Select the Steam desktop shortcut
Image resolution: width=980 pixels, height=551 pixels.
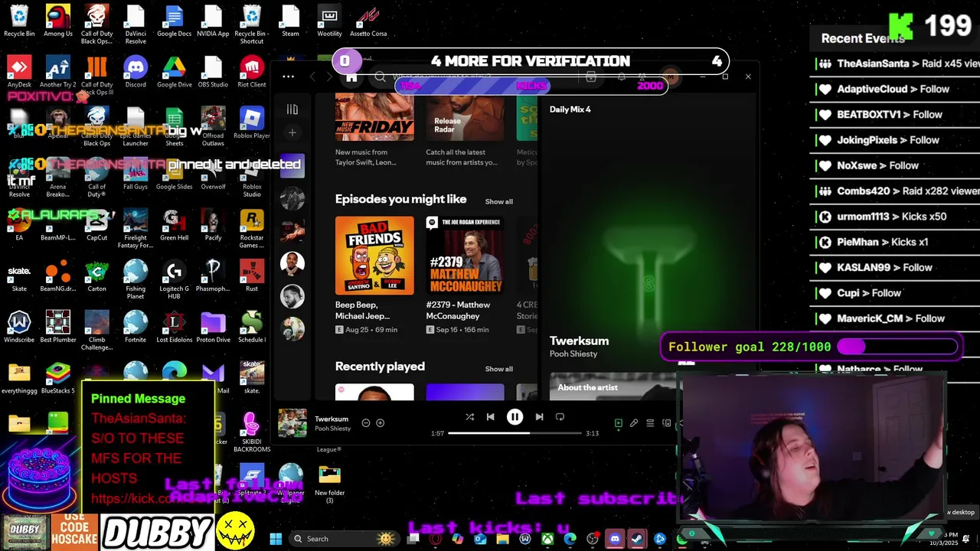point(290,21)
